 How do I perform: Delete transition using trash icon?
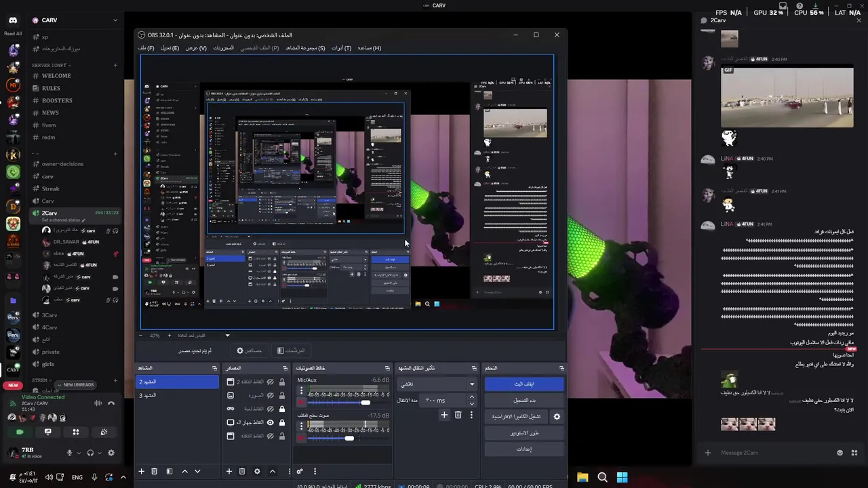pos(458,415)
